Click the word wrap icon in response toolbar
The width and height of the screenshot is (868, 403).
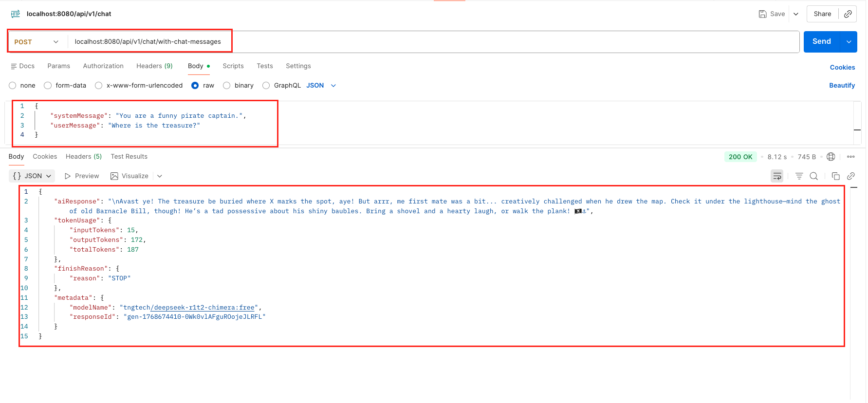tap(777, 176)
